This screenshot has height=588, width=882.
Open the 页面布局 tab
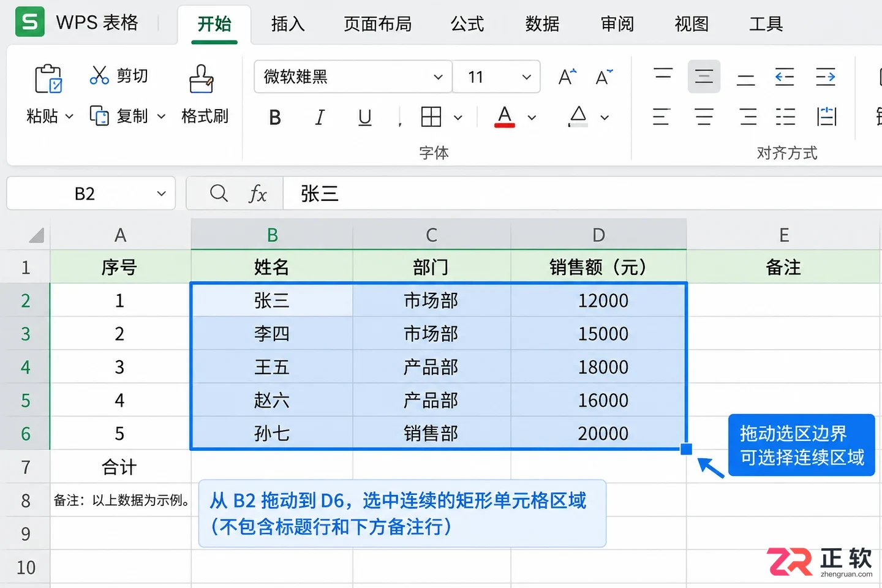378,24
